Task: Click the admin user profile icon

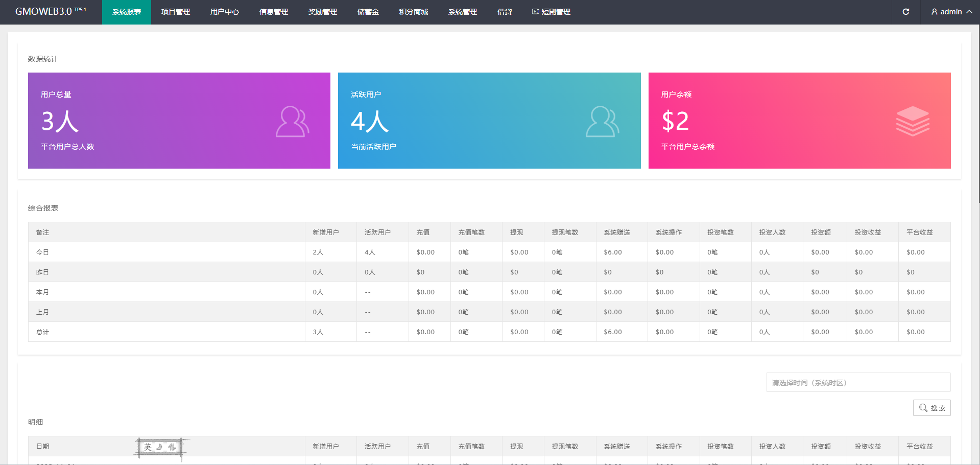Action: tap(934, 12)
